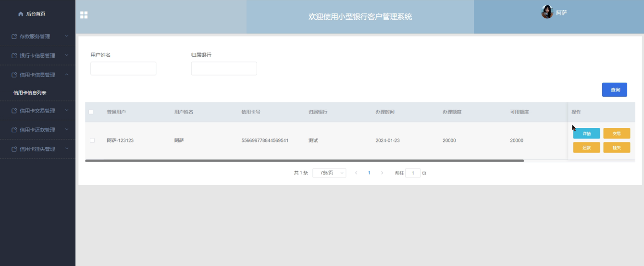Expand 存款服务管理 chevron
Image resolution: width=644 pixels, height=266 pixels.
pyautogui.click(x=67, y=36)
